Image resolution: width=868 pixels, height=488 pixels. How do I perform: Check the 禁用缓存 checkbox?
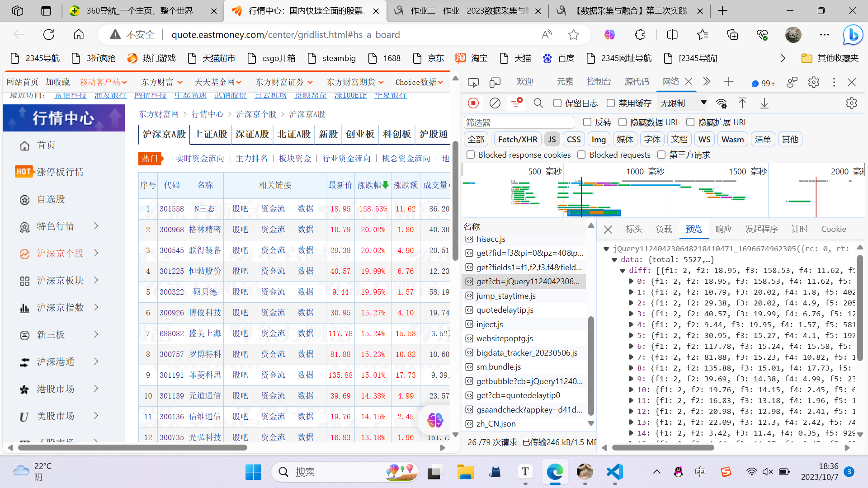(611, 103)
